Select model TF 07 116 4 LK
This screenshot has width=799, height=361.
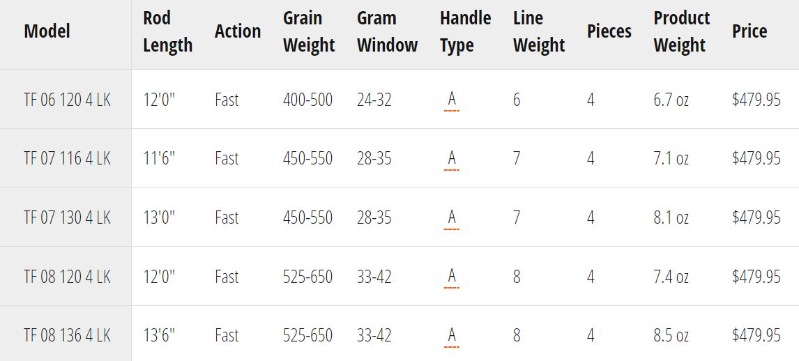67,159
